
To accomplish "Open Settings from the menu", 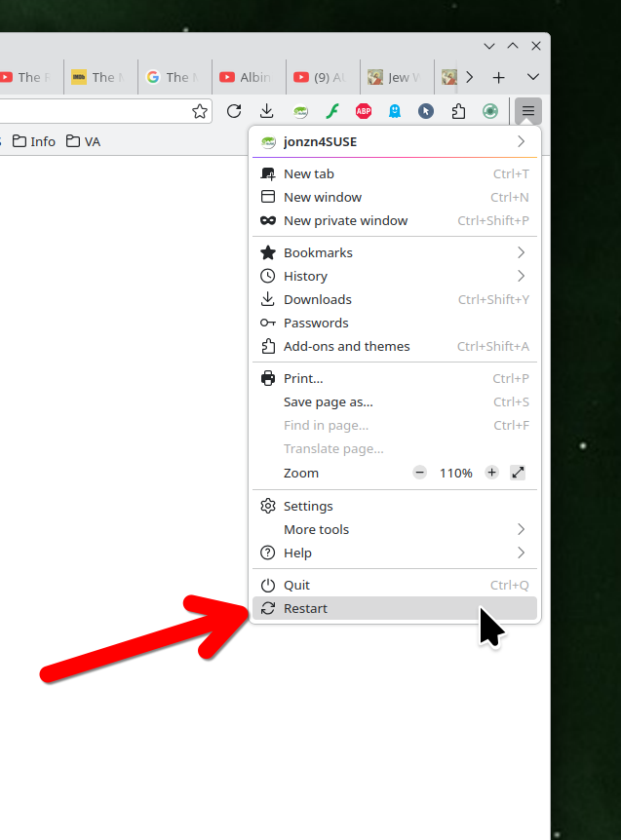I will [395, 507].
